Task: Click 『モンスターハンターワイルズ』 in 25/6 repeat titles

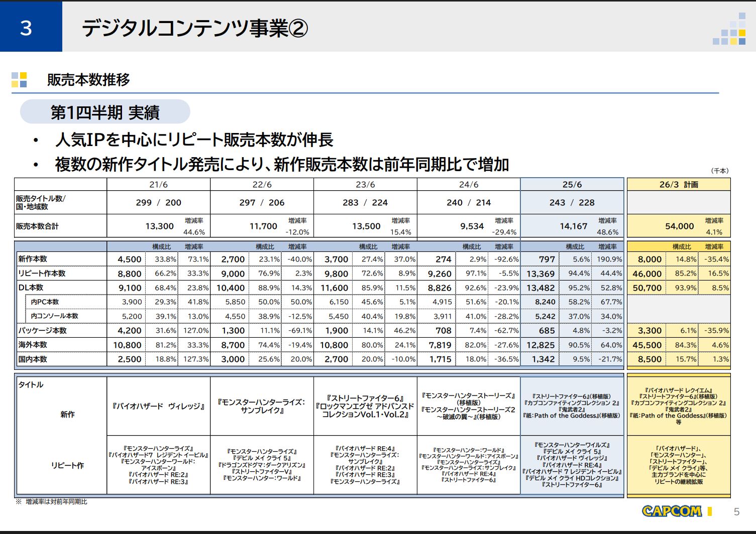Action: click(572, 445)
